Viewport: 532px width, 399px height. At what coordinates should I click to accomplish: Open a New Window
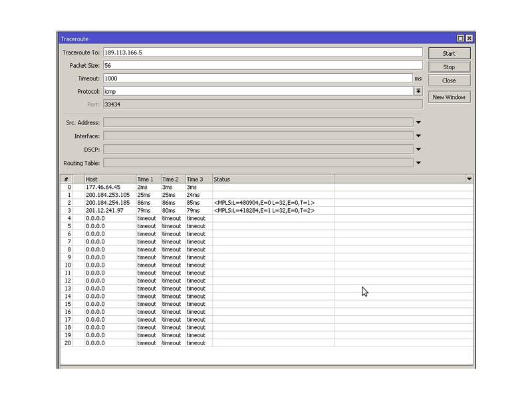[450, 97]
